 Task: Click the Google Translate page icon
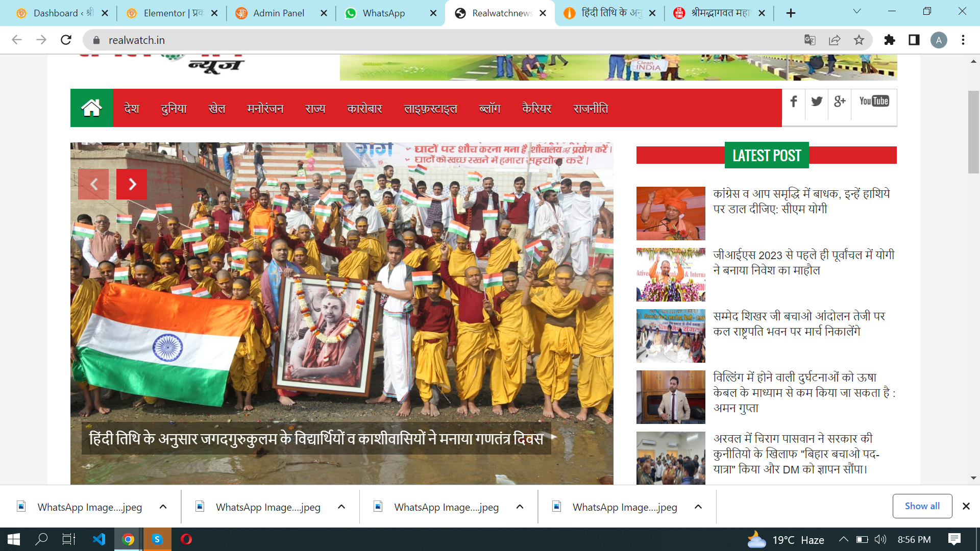click(x=810, y=40)
